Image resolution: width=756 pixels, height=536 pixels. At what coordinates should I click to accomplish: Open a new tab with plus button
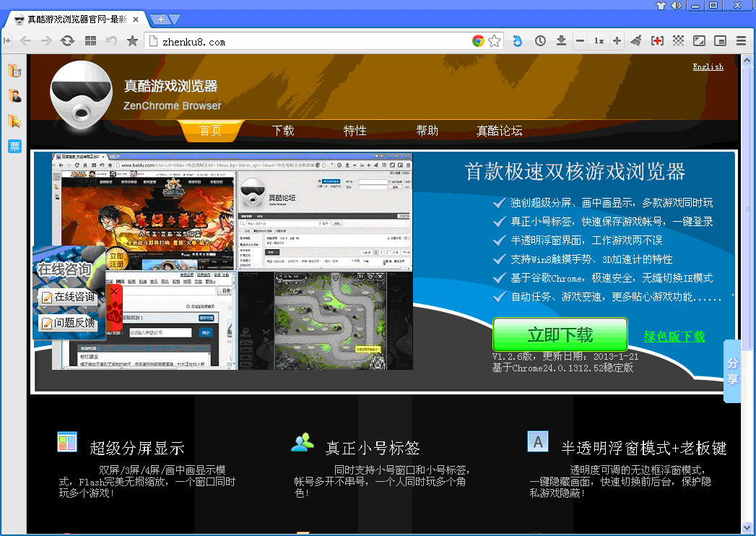point(160,20)
